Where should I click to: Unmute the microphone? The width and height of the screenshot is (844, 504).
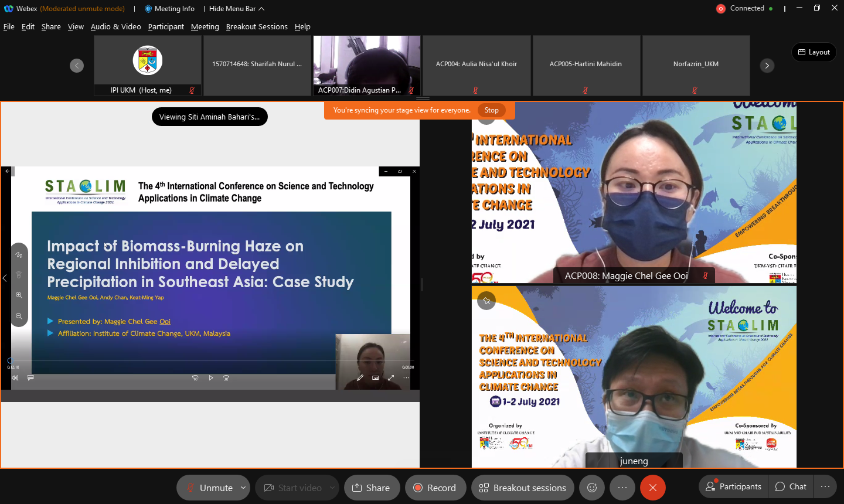point(209,488)
